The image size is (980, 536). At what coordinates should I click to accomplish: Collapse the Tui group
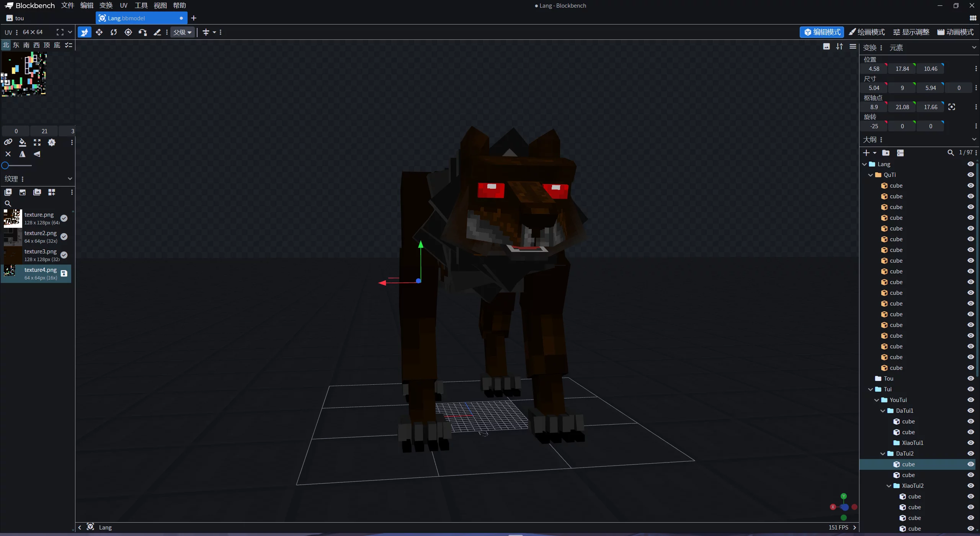coord(871,389)
